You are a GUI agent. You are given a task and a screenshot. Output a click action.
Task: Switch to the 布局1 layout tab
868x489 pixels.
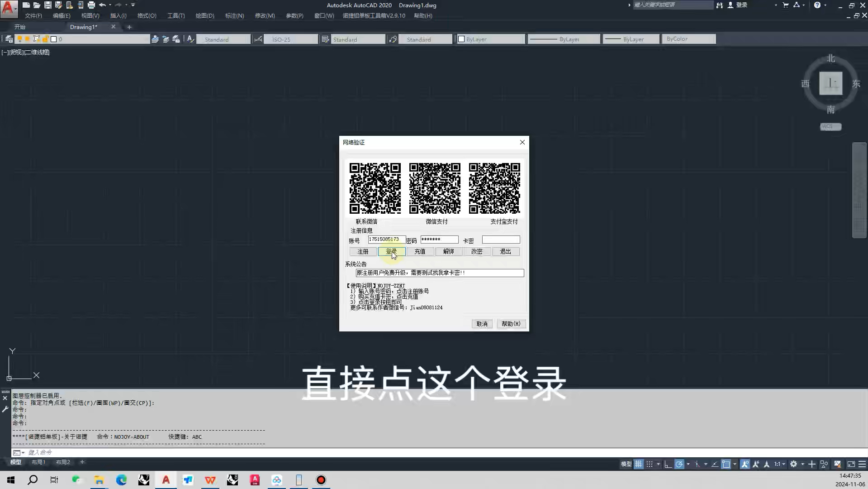click(x=38, y=462)
